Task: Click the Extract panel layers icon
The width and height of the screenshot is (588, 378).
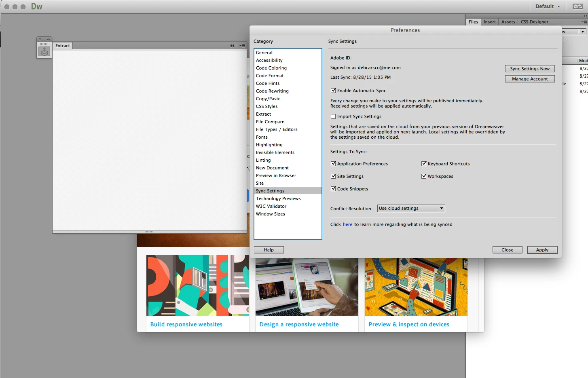Action: 44,52
